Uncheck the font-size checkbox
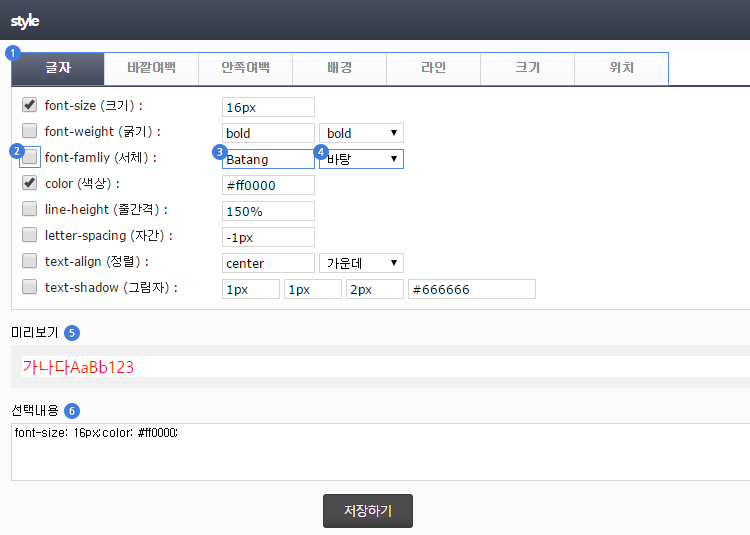Viewport: 750px width, 535px height. [30, 105]
